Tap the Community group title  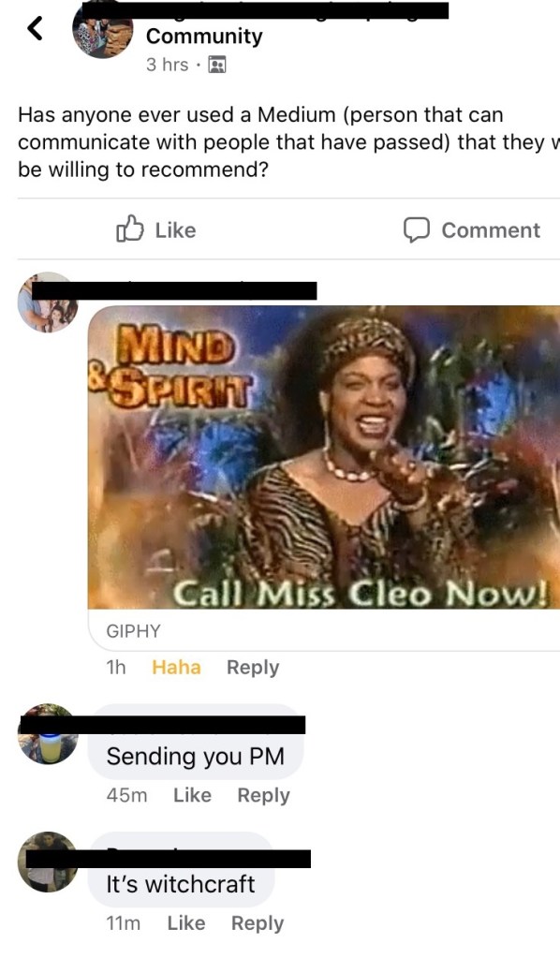(x=204, y=36)
